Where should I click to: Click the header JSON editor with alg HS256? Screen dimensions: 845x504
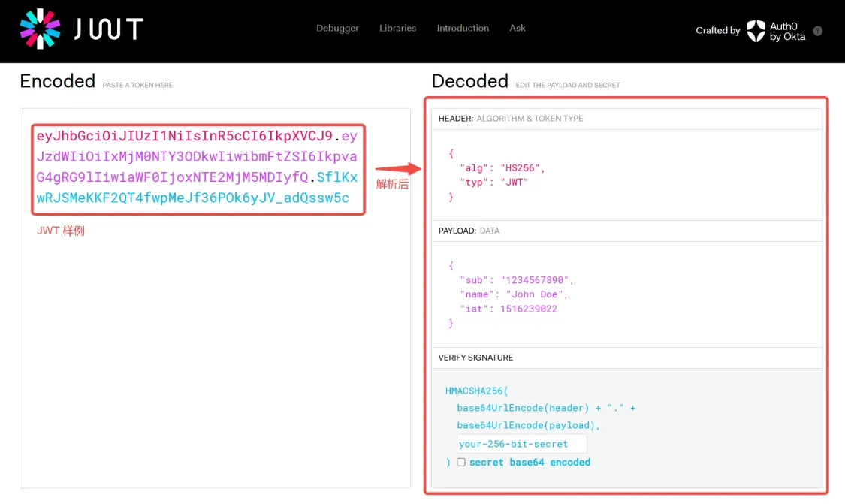click(626, 175)
